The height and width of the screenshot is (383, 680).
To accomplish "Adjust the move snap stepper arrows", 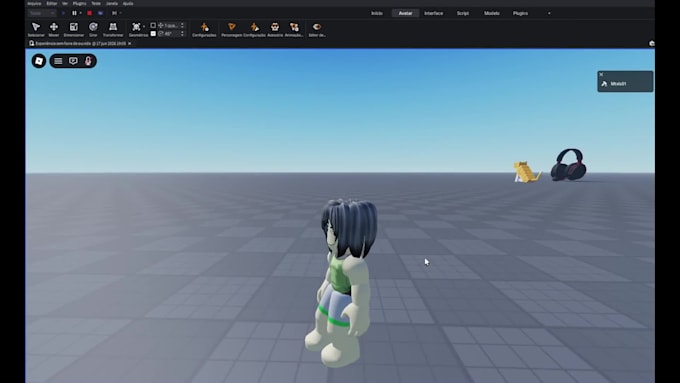I will click(x=182, y=26).
